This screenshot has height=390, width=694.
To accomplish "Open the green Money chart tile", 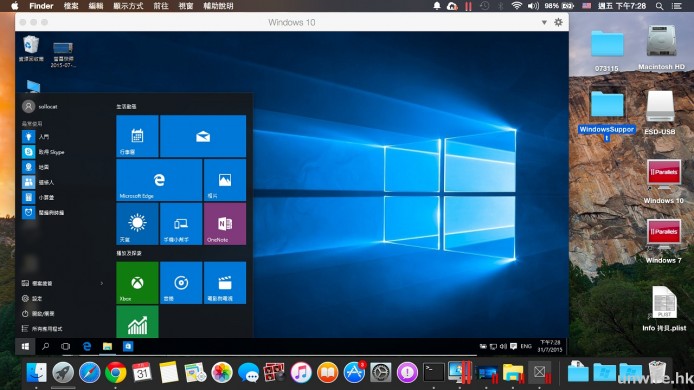I will (137, 321).
